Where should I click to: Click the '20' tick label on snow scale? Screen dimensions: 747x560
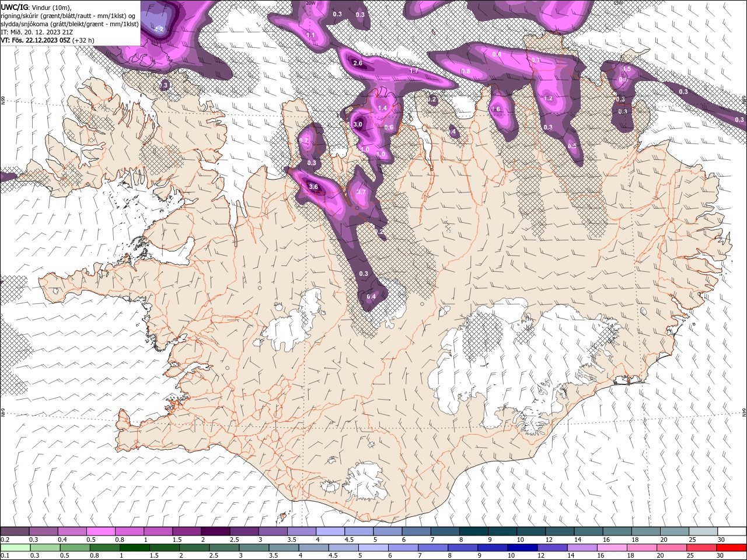tap(664, 540)
